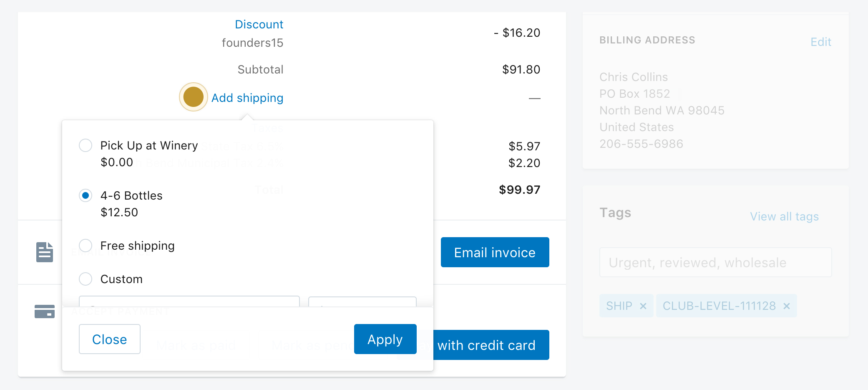Choose the 4-6 Bottles shipping option
868x390 pixels.
[x=86, y=195]
